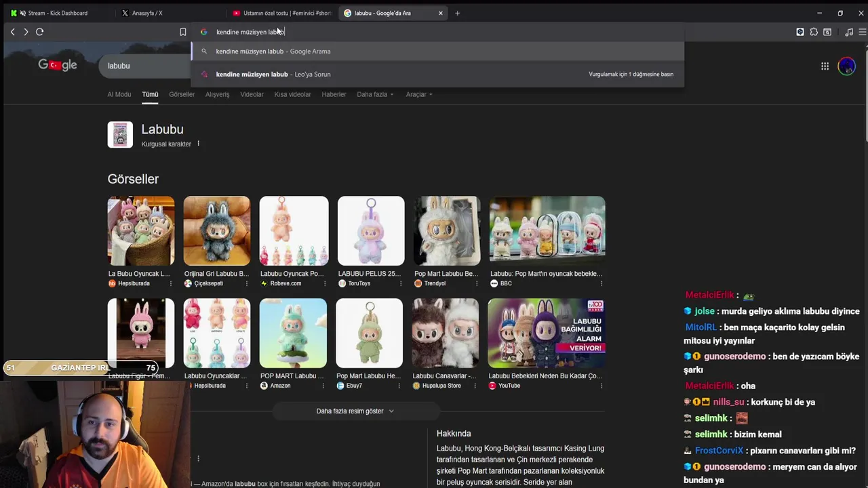Open the Extensions puzzle-piece icon
Viewport: 868px width, 488px height.
click(814, 32)
